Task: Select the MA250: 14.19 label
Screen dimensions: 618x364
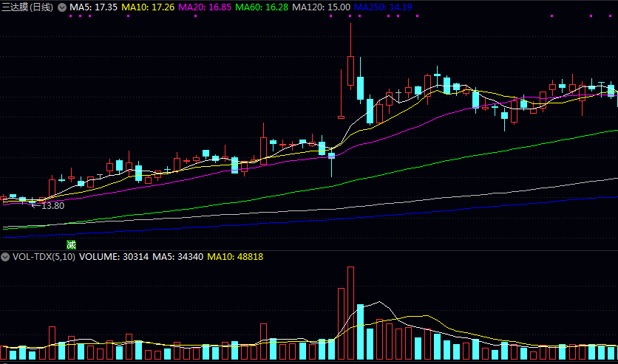Action: coord(383,7)
